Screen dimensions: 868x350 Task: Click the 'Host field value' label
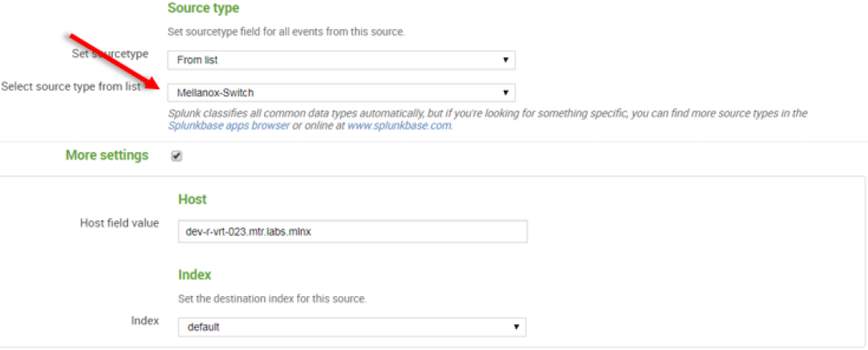pyautogui.click(x=119, y=223)
